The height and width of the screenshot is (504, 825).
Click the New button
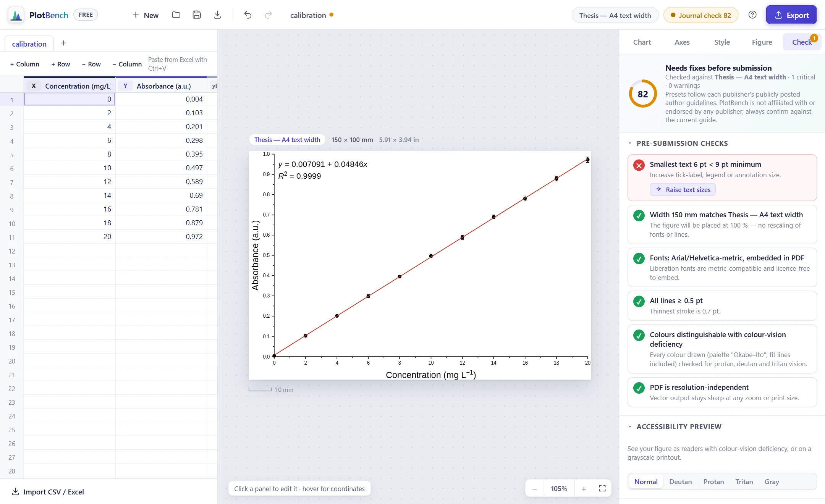(x=145, y=15)
